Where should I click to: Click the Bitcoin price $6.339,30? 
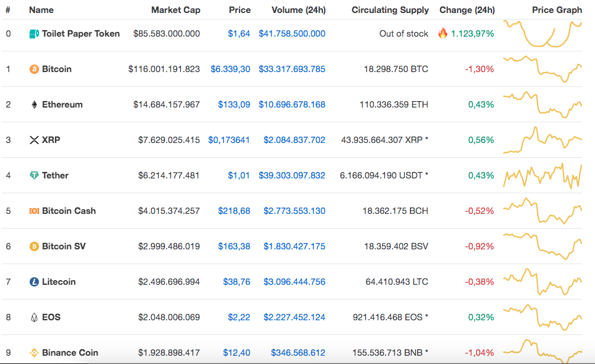(230, 69)
